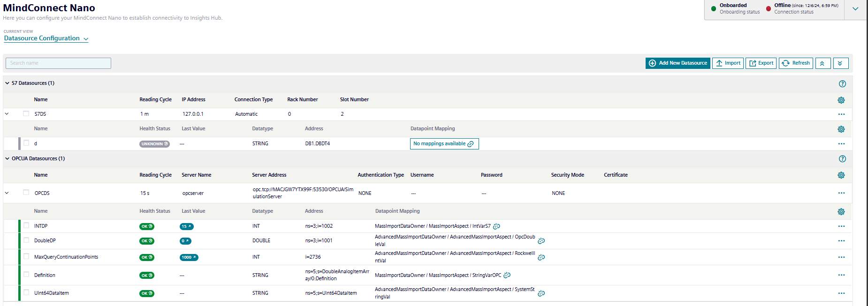Click OK health status badge for DoubleDP
This screenshot has width=868, height=306.
(x=147, y=241)
